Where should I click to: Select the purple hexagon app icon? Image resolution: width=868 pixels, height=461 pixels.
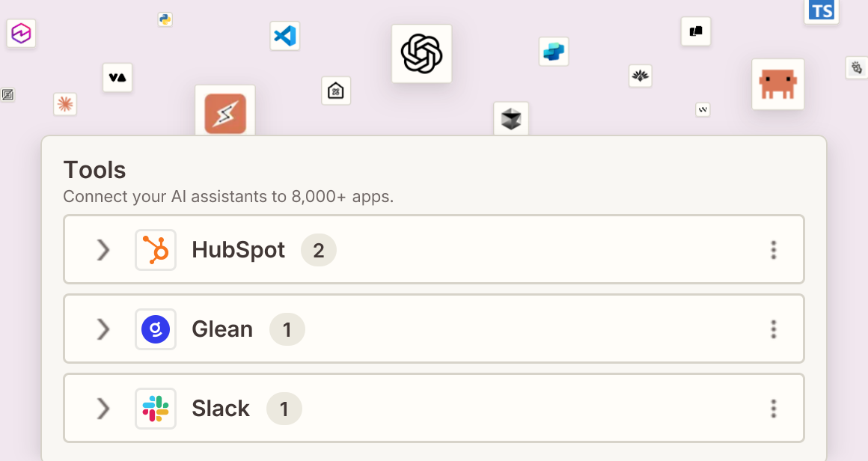tap(21, 33)
